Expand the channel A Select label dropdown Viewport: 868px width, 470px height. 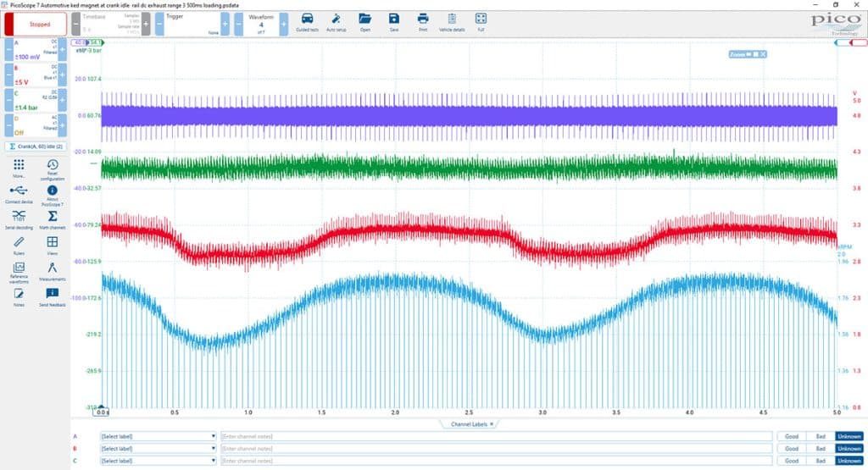pyautogui.click(x=159, y=436)
